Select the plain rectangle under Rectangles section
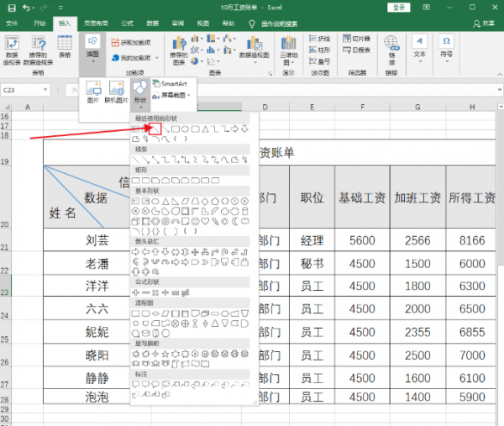Viewport: 504px width, 426px height. [135, 181]
